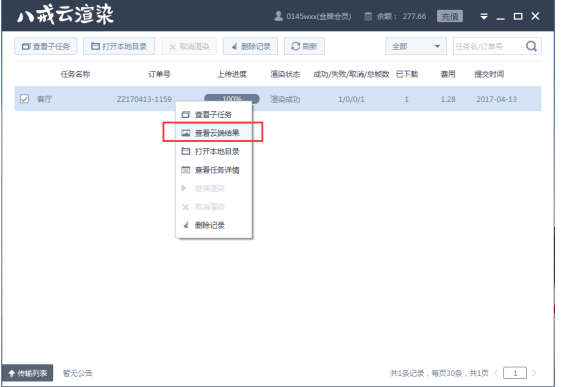This screenshot has width=561, height=387.
Task: Click the 渲染状态 column header
Action: [x=285, y=74]
